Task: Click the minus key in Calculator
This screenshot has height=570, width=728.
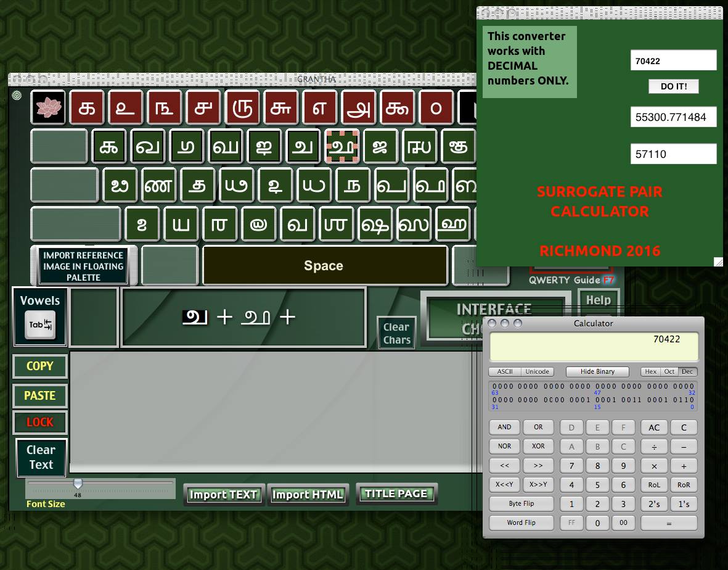Action: click(684, 447)
